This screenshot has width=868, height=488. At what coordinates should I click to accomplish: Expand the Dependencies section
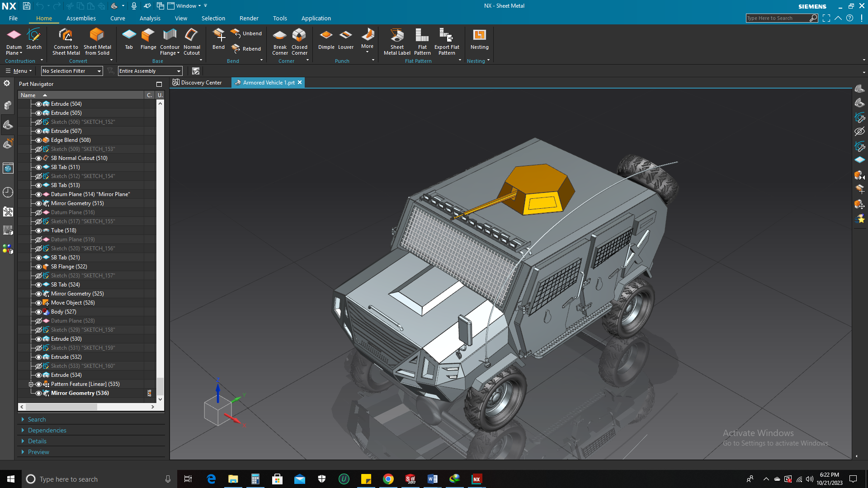[x=47, y=430]
